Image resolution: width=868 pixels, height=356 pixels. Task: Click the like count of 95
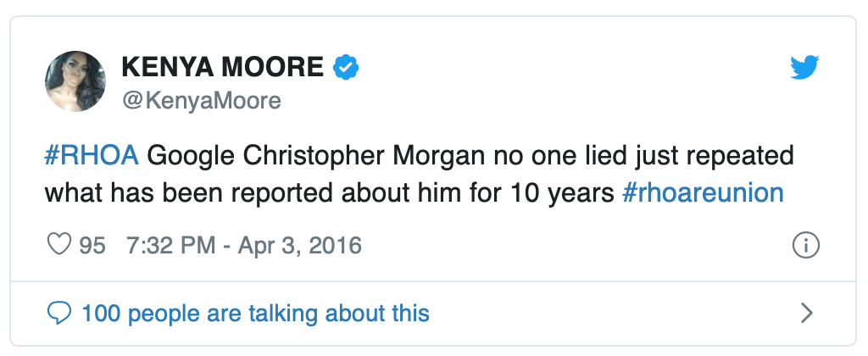pos(92,246)
